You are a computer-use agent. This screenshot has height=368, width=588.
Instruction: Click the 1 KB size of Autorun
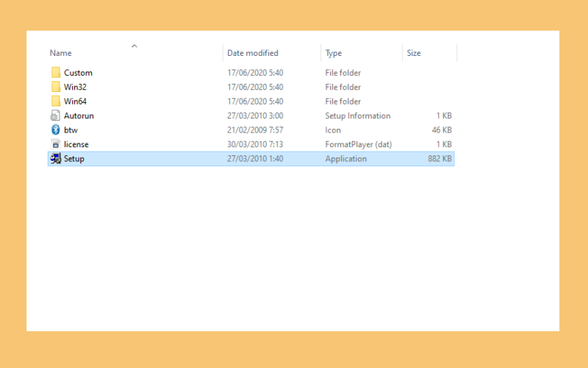point(444,116)
